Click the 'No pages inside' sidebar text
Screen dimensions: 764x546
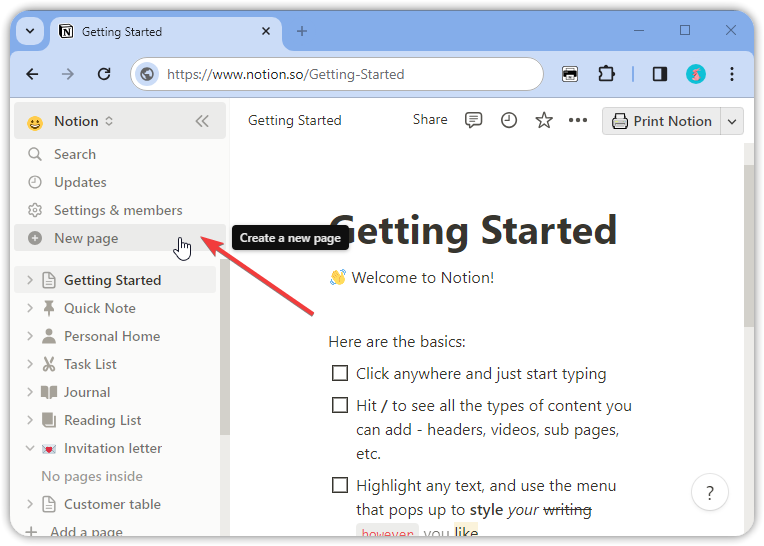click(x=92, y=476)
